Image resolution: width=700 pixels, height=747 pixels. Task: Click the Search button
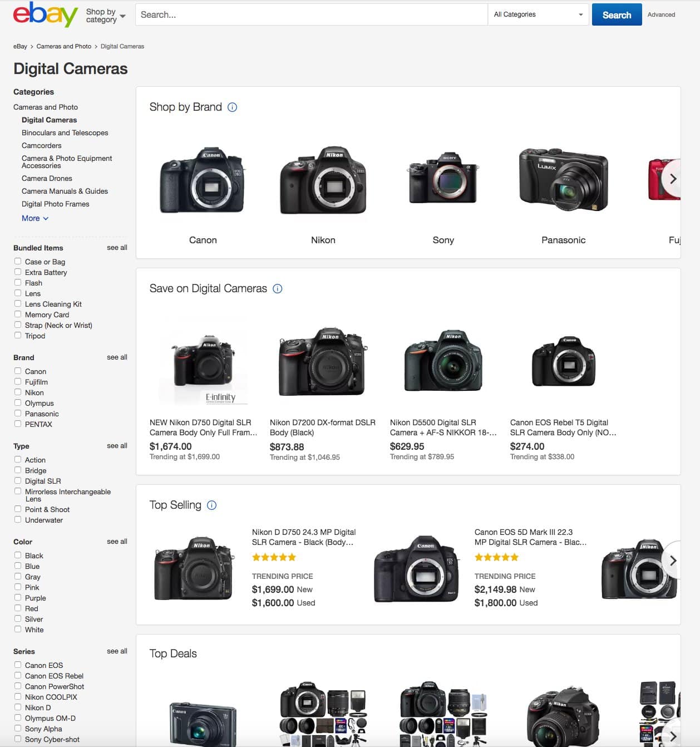[617, 15]
